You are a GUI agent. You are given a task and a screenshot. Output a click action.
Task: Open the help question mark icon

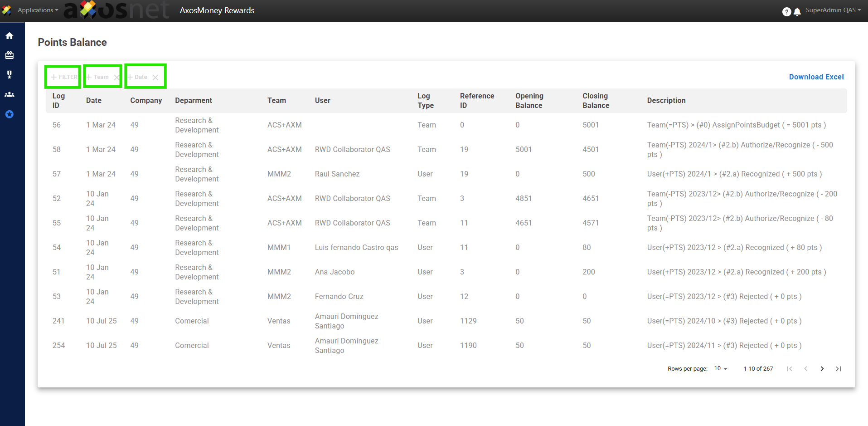786,12
